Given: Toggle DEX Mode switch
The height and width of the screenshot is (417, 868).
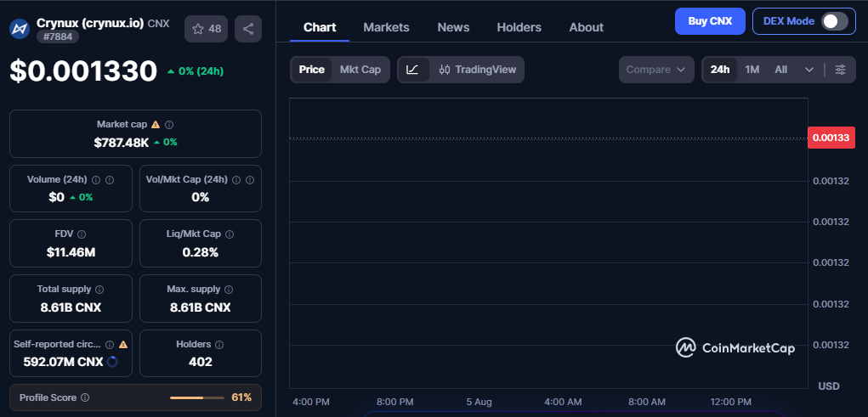Looking at the screenshot, I should pos(835,21).
